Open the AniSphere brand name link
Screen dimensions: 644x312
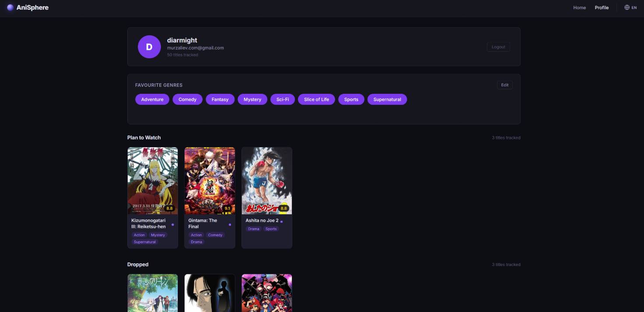pyautogui.click(x=32, y=7)
